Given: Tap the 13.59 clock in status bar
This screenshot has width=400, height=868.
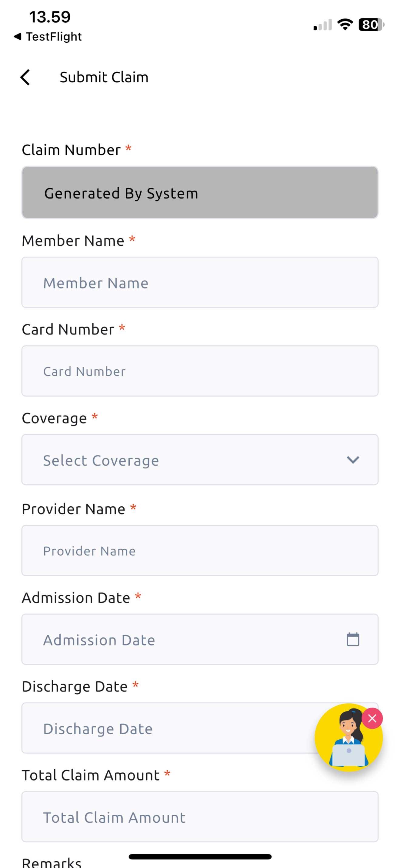Looking at the screenshot, I should point(50,17).
